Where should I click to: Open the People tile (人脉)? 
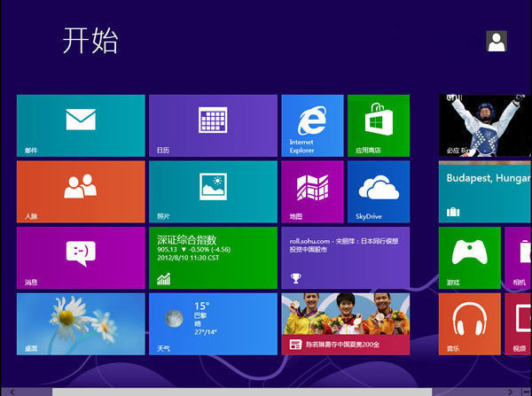pyautogui.click(x=81, y=192)
